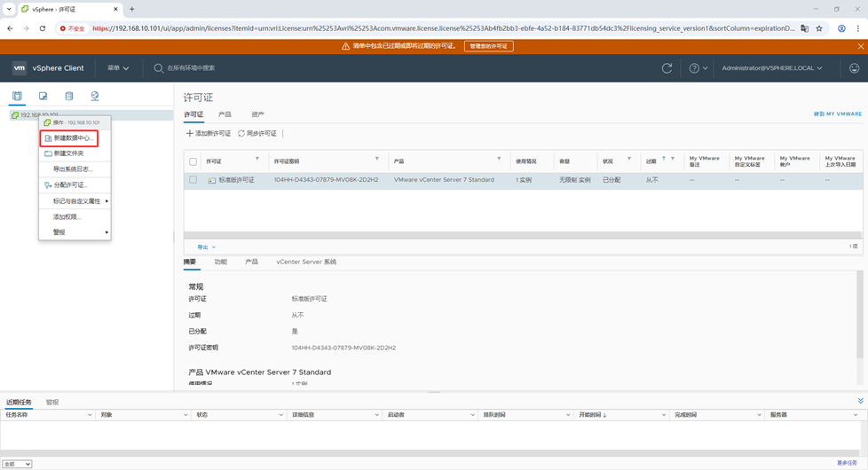The height and width of the screenshot is (470, 868).
Task: Open the 菜单 dropdown in the header
Action: (x=118, y=68)
